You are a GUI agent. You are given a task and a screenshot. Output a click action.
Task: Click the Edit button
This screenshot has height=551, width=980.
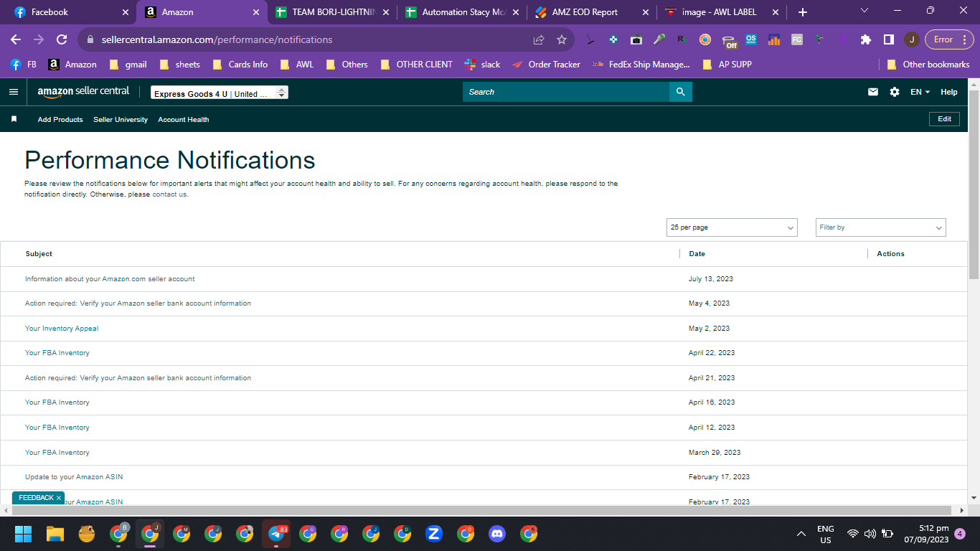tap(944, 119)
